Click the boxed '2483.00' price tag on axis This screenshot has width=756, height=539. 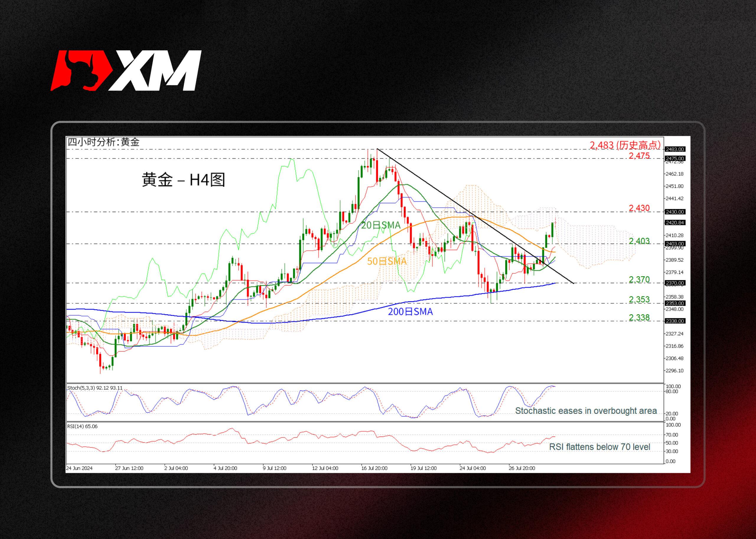(675, 149)
